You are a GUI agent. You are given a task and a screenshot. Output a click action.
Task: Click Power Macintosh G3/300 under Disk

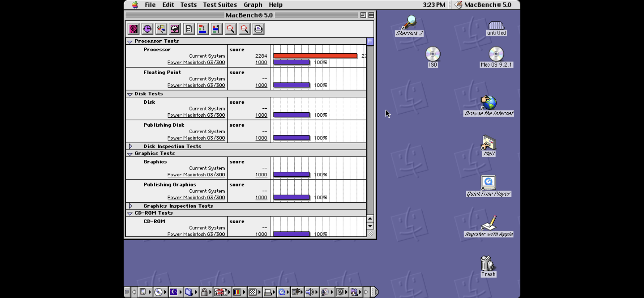196,115
